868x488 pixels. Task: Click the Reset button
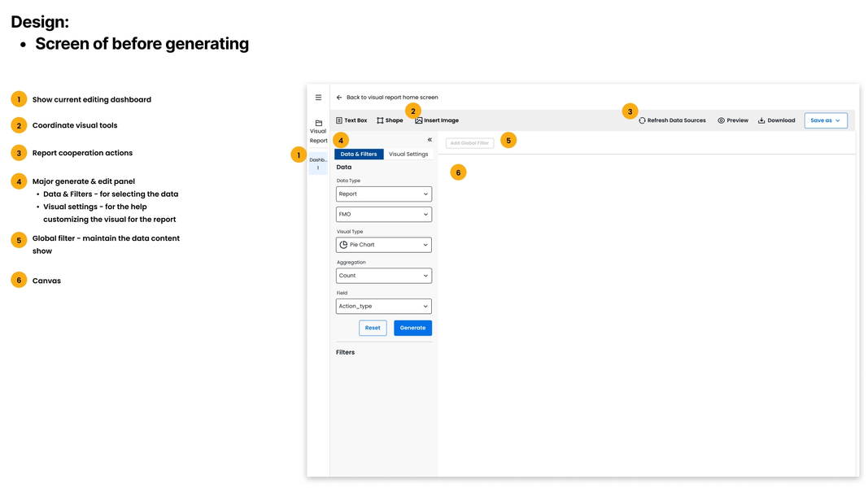point(373,328)
